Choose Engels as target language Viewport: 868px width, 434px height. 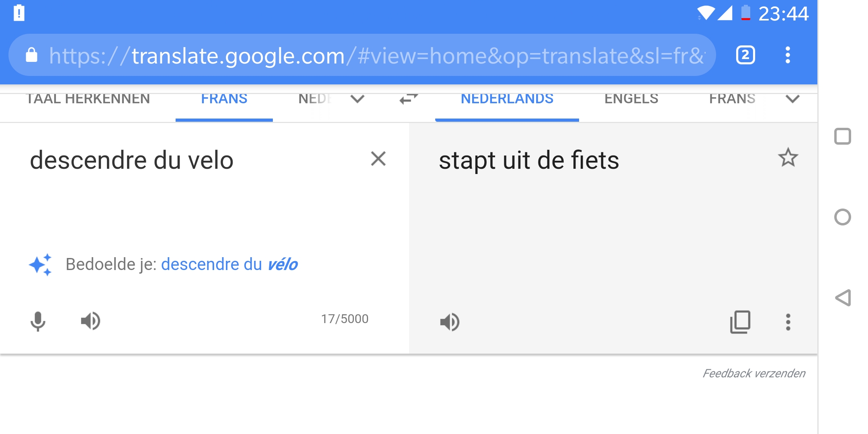[631, 99]
